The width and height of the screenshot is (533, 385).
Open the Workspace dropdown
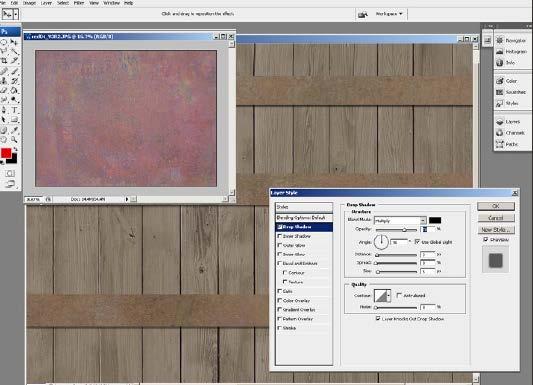389,14
